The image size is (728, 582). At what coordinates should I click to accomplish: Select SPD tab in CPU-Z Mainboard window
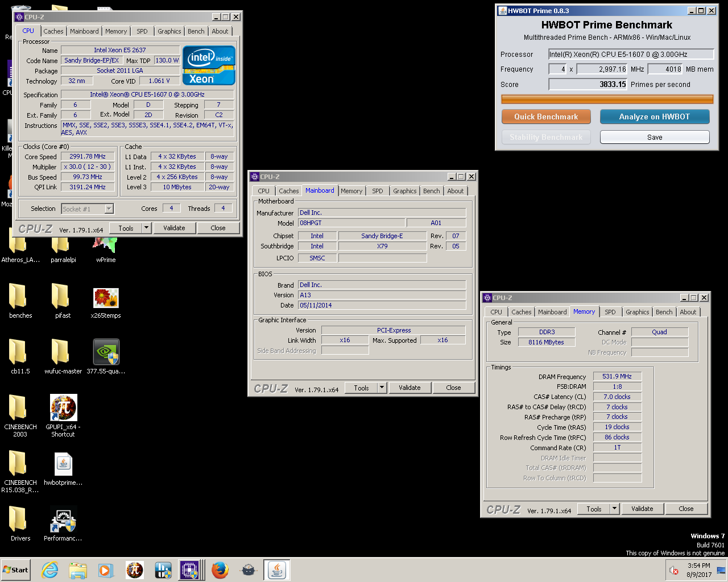[378, 191]
